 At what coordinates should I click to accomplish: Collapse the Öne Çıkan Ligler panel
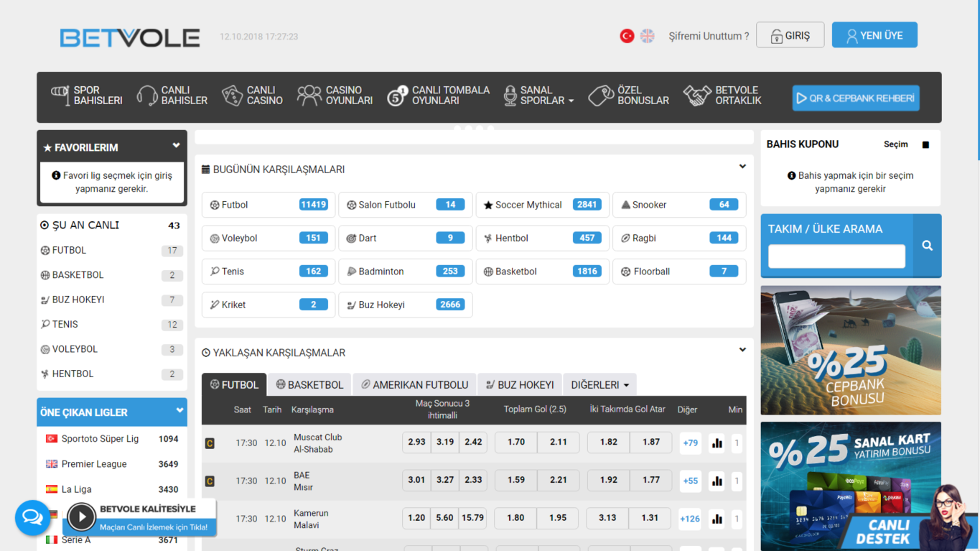(179, 411)
